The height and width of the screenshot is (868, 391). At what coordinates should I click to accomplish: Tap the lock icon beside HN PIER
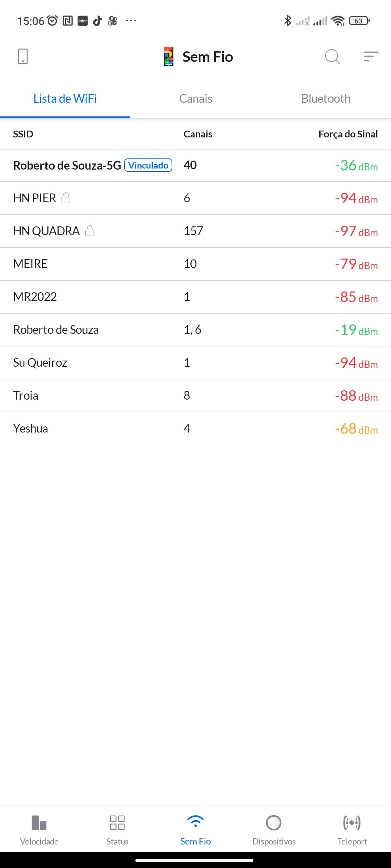(x=66, y=198)
